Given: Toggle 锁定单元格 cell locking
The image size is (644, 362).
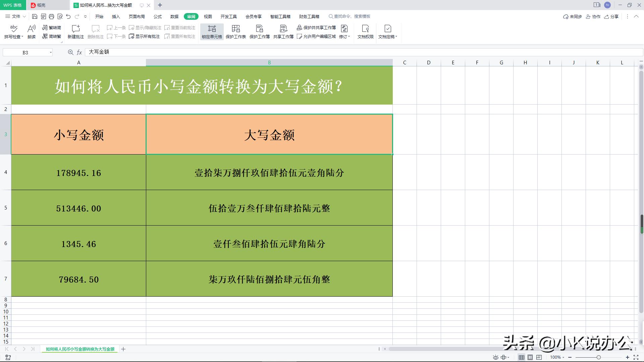Looking at the screenshot, I should pos(212,32).
